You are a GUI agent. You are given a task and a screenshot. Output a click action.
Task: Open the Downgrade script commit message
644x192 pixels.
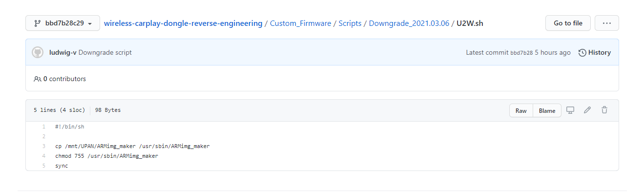[x=105, y=52]
